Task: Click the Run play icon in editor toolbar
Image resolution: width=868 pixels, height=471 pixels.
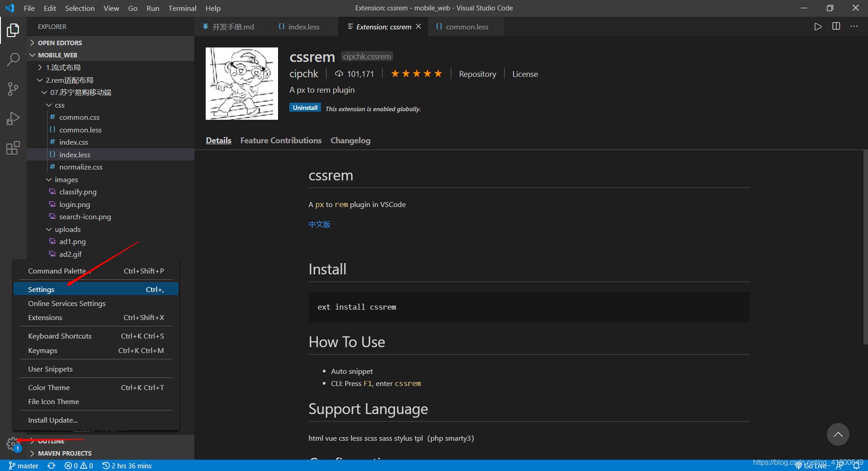Action: tap(818, 27)
